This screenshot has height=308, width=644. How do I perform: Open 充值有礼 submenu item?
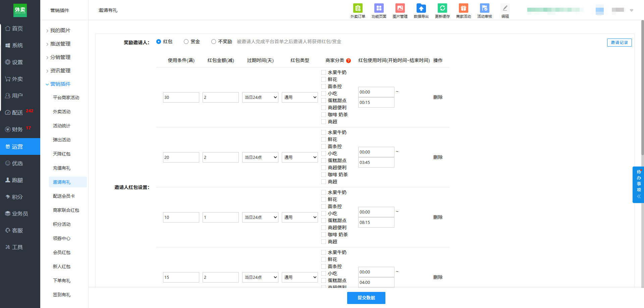point(62,168)
